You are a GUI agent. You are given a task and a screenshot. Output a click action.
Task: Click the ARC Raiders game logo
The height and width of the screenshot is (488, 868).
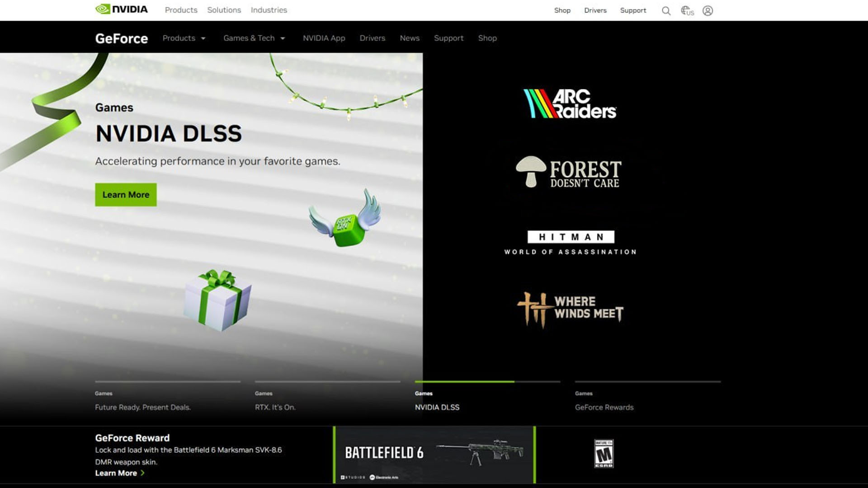point(570,103)
